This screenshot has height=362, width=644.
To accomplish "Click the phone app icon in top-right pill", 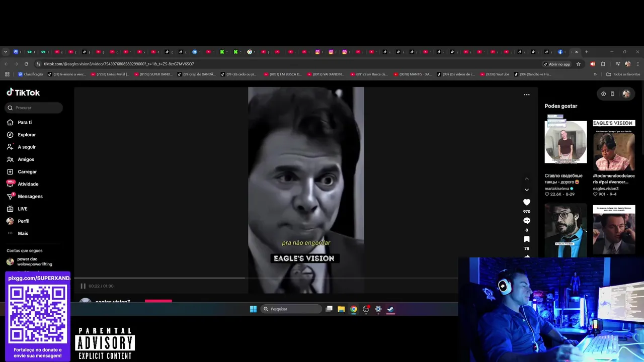I will point(612,94).
